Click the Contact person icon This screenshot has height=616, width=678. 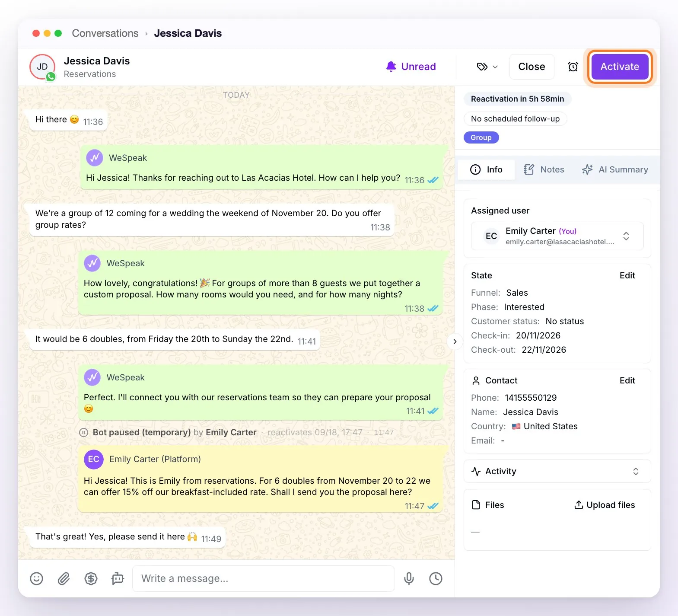click(476, 380)
